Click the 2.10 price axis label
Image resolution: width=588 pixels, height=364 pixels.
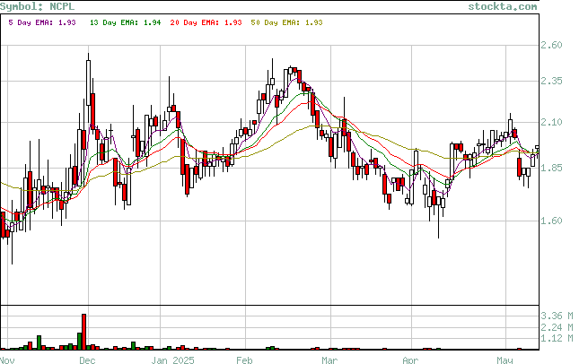551,122
